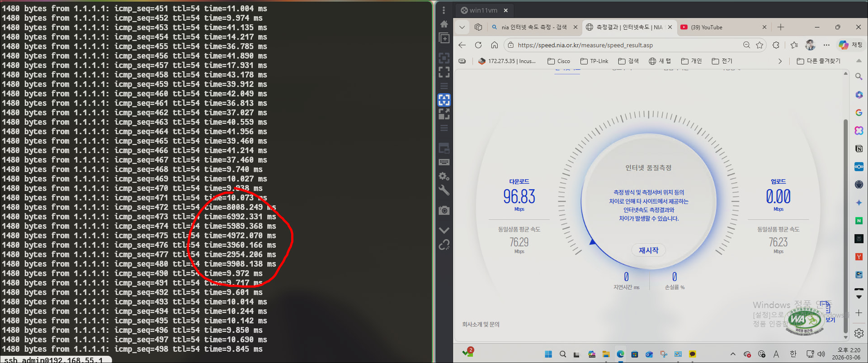Open KakaoTalk from the Windows taskbar

point(692,354)
